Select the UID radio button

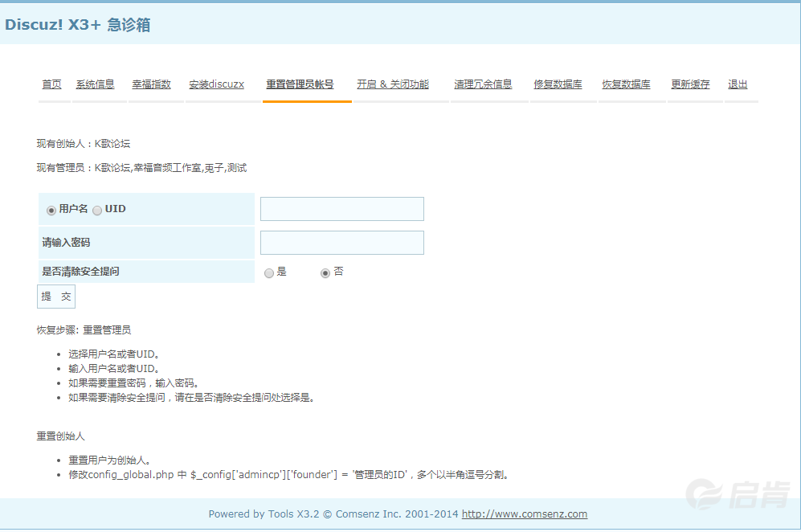pyautogui.click(x=97, y=211)
